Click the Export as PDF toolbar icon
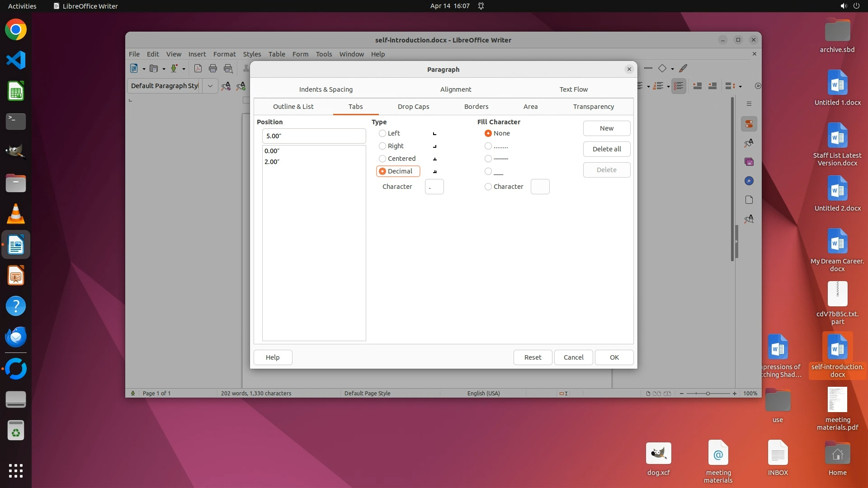This screenshot has height=488, width=868. pos(198,69)
